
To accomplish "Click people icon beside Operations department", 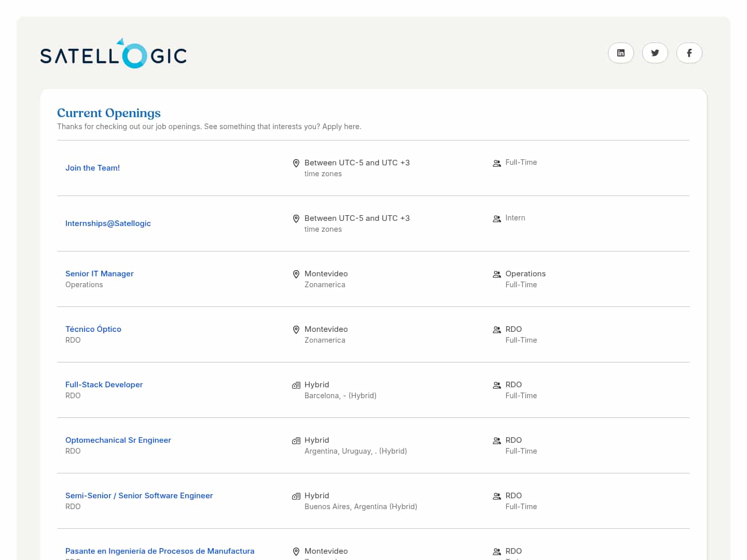I will click(497, 274).
